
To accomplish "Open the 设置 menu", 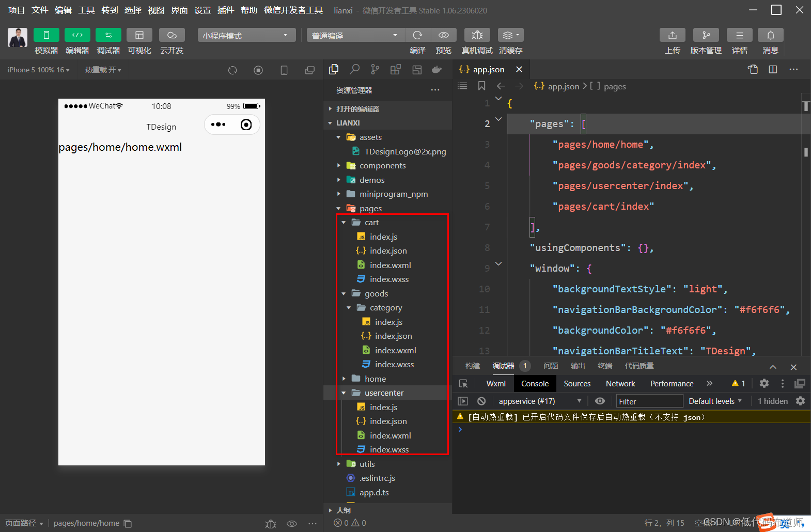I will 202,10.
